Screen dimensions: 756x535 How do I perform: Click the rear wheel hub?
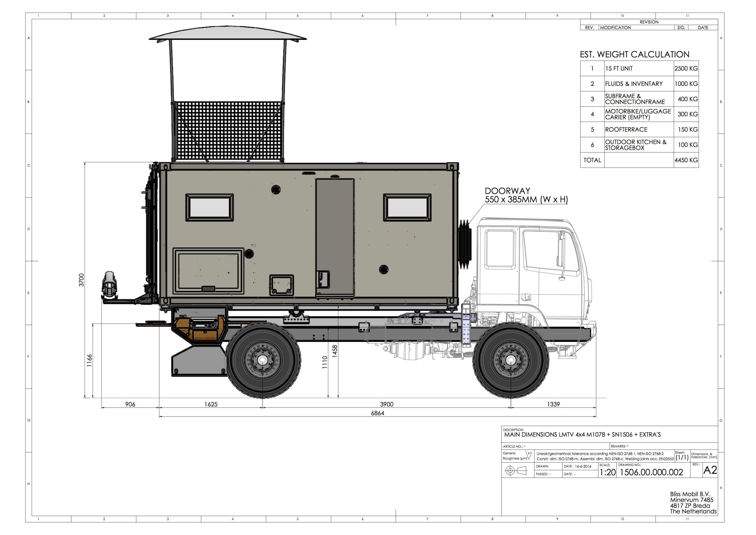coord(262,360)
